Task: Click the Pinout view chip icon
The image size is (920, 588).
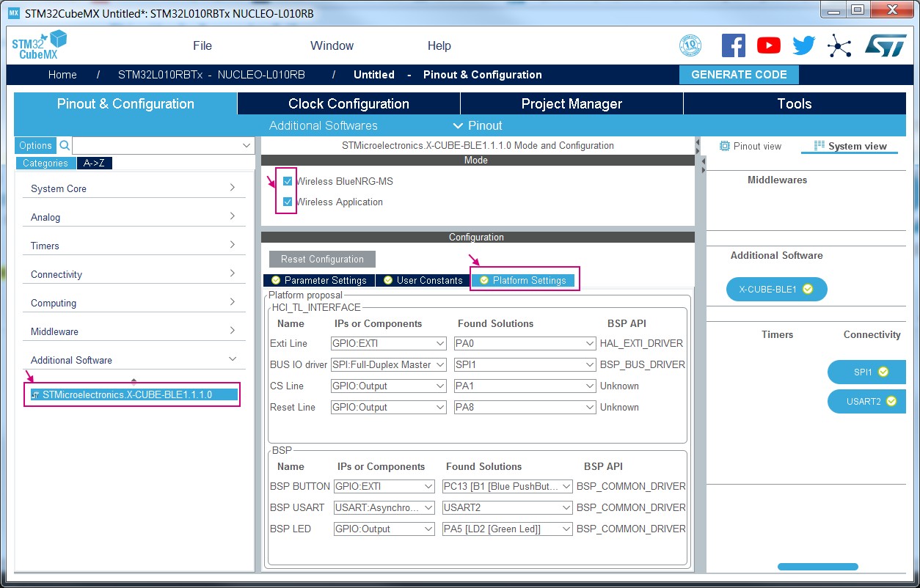Action: click(724, 146)
